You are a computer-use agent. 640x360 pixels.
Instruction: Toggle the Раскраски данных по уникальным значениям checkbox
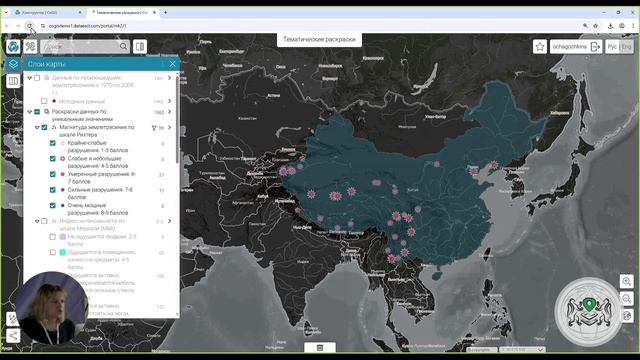click(x=37, y=111)
